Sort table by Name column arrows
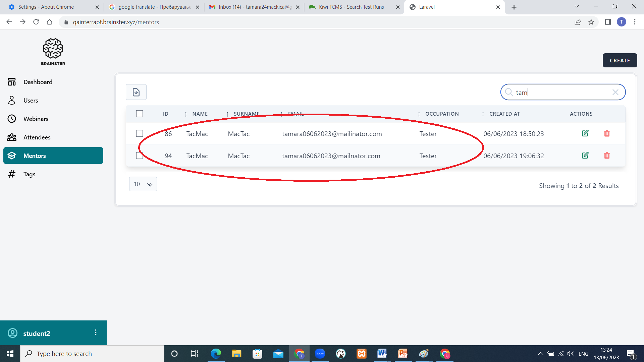The width and height of the screenshot is (644, 362). point(186,114)
